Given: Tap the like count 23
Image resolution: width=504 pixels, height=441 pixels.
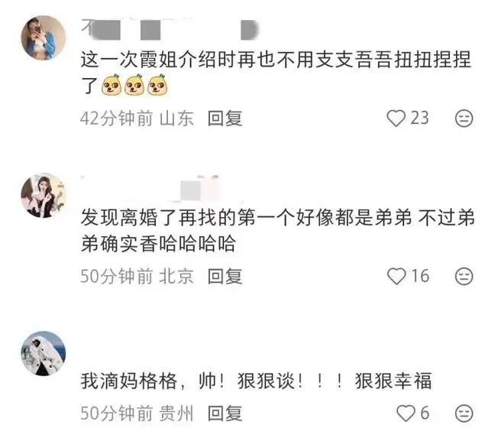Looking at the screenshot, I should [x=419, y=118].
